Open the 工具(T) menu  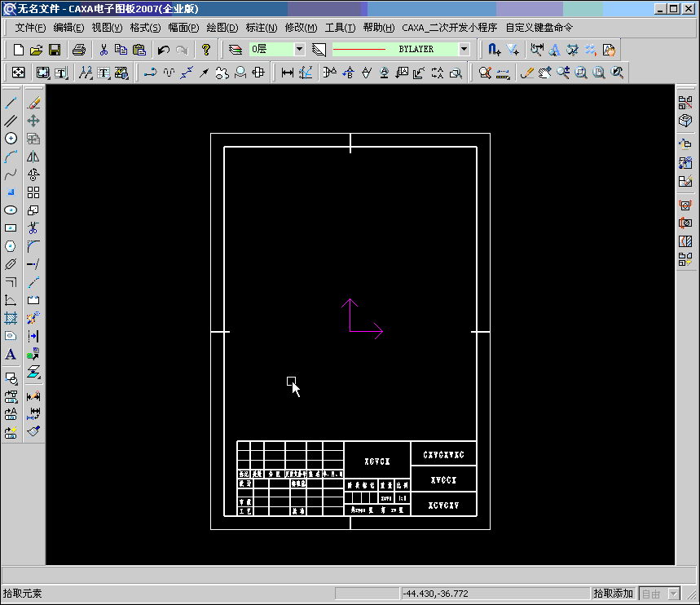click(340, 28)
